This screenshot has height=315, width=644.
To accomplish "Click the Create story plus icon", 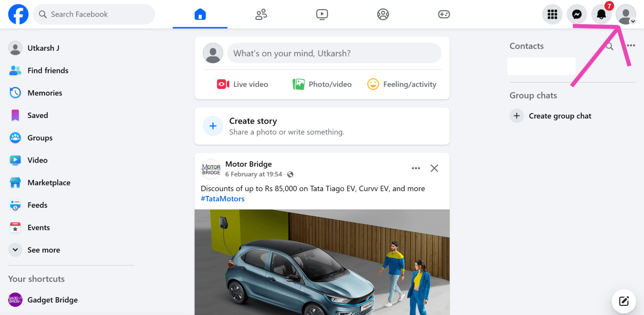I will coord(213,126).
